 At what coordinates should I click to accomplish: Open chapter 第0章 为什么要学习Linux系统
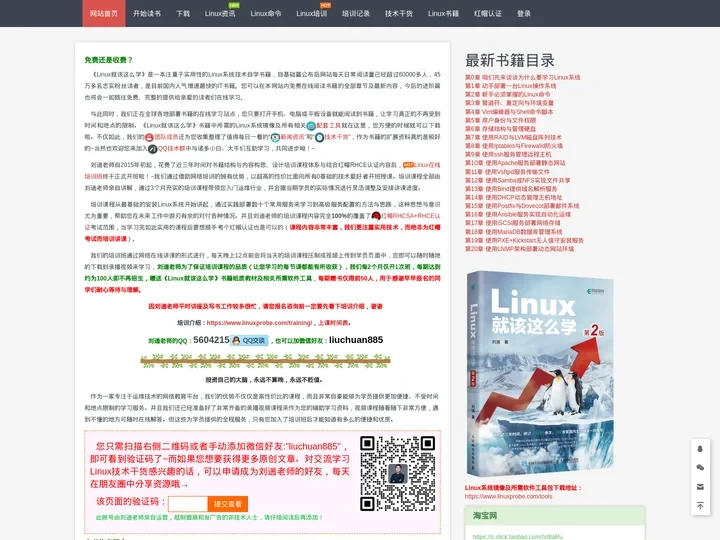coord(523,77)
